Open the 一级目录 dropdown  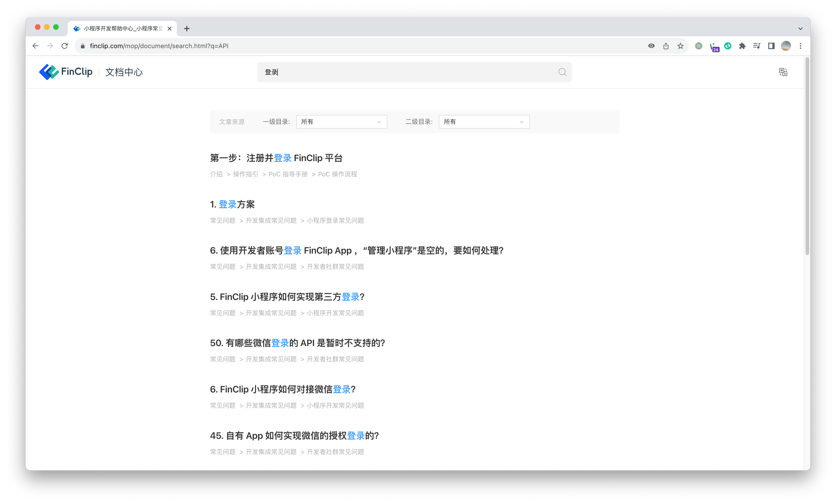tap(342, 122)
